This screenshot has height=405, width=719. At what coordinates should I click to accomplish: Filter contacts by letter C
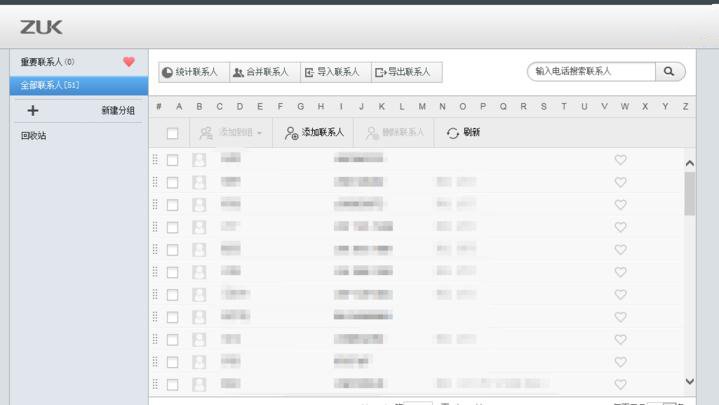point(220,106)
